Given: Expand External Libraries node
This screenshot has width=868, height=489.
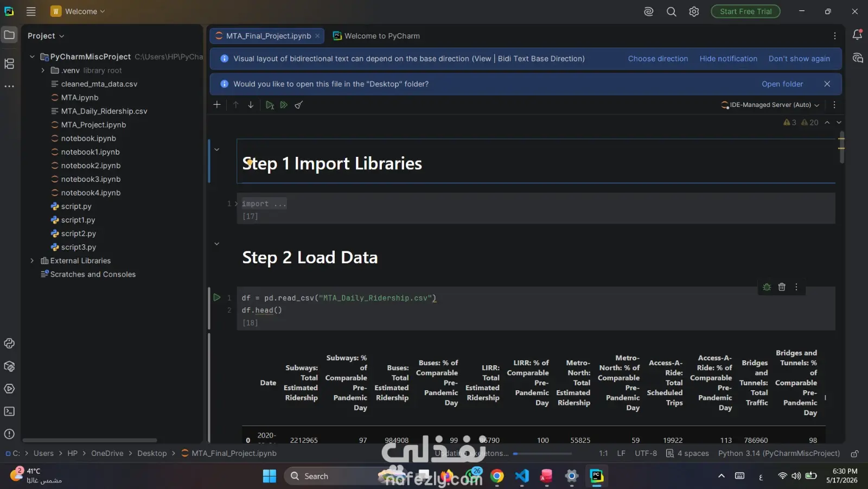Looking at the screenshot, I should [x=32, y=261].
